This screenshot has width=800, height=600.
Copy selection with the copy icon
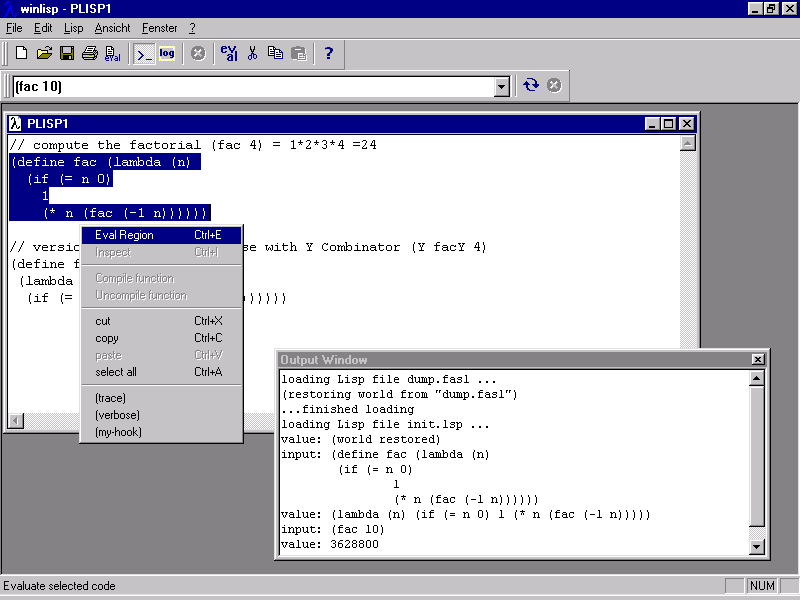click(276, 53)
